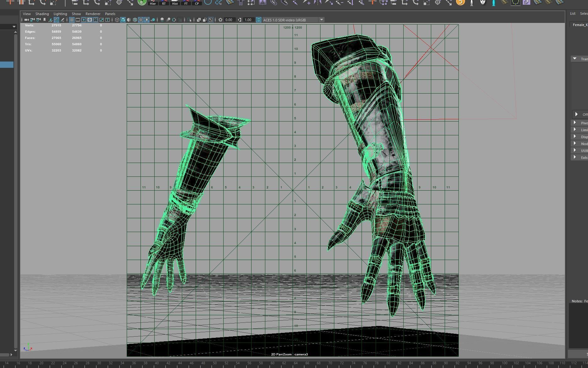Toggle Screen Space Ambient Occlusion icon
The height and width of the screenshot is (368, 588).
162,20
